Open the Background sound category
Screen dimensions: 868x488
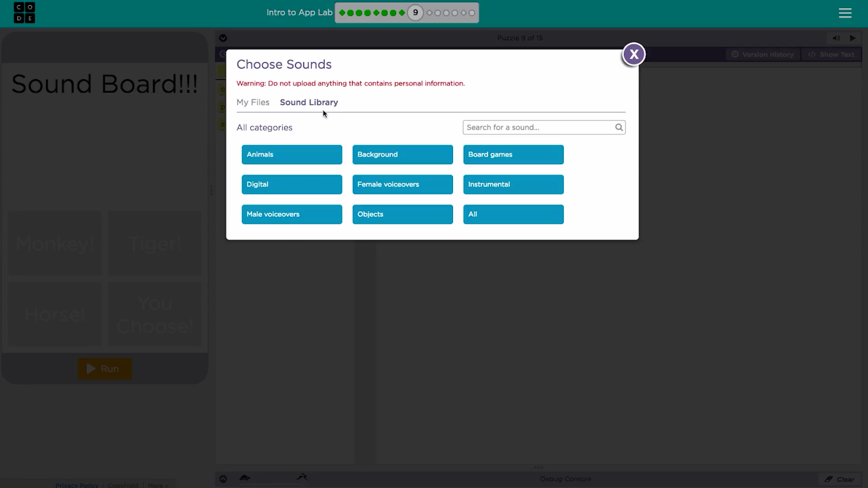click(x=403, y=155)
